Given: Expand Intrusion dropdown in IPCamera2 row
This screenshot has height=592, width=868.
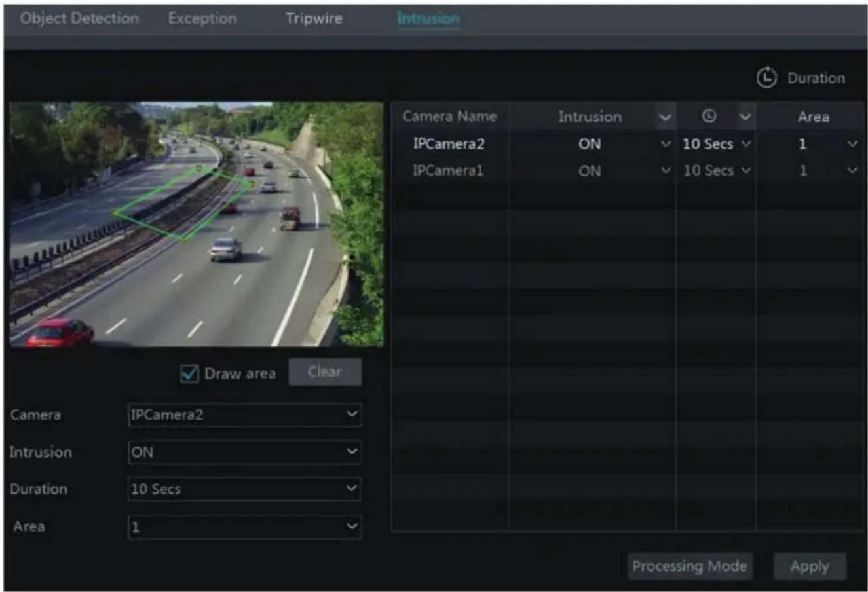Looking at the screenshot, I should click(x=666, y=144).
